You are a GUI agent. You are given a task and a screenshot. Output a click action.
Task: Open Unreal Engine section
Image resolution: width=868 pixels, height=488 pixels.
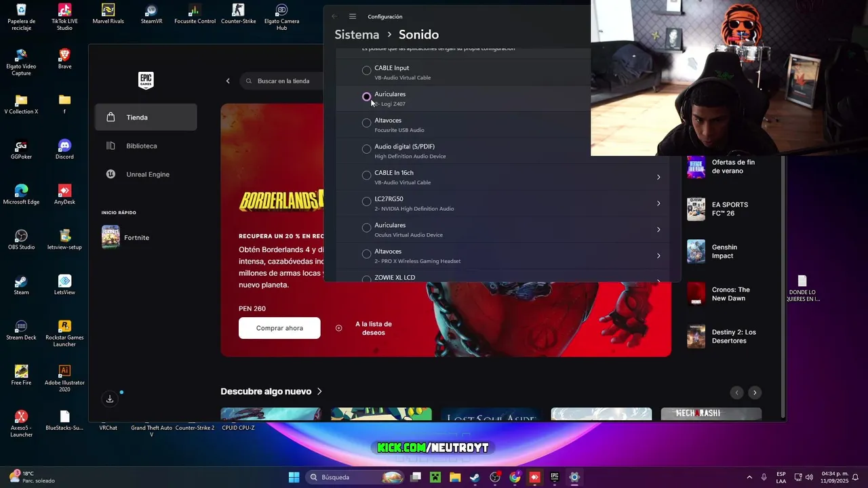(x=146, y=174)
